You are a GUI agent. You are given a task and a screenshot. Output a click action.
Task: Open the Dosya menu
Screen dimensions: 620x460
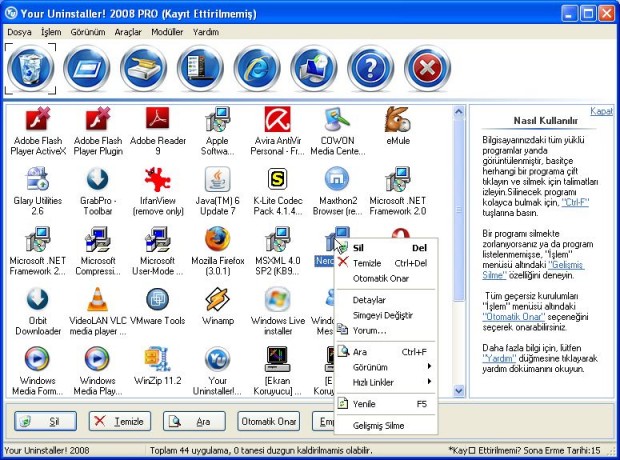click(19, 32)
